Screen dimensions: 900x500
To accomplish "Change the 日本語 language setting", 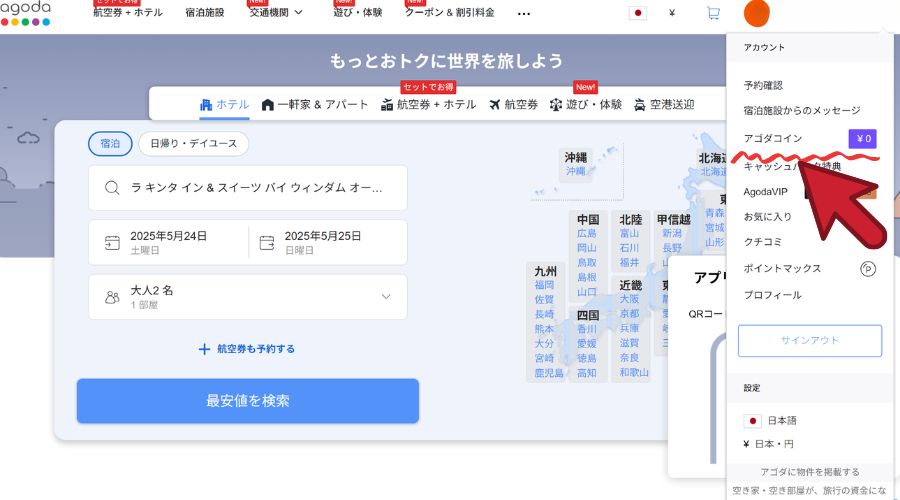I will (782, 421).
